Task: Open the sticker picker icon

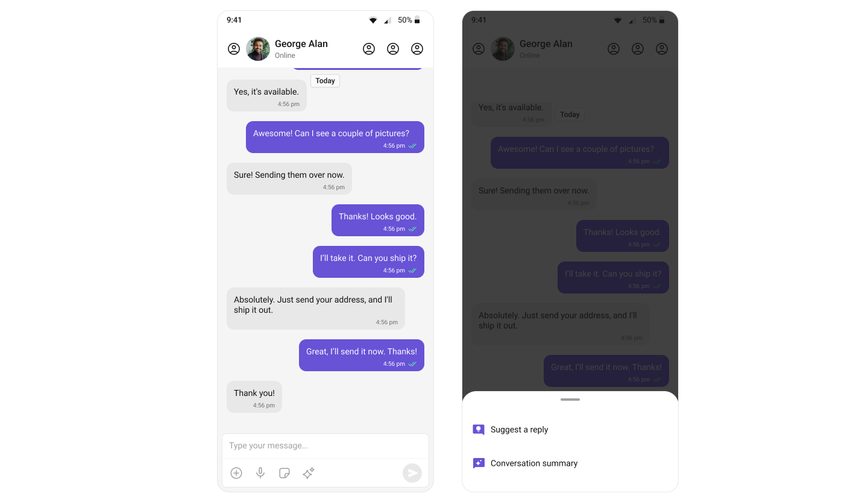Action: 285,473
